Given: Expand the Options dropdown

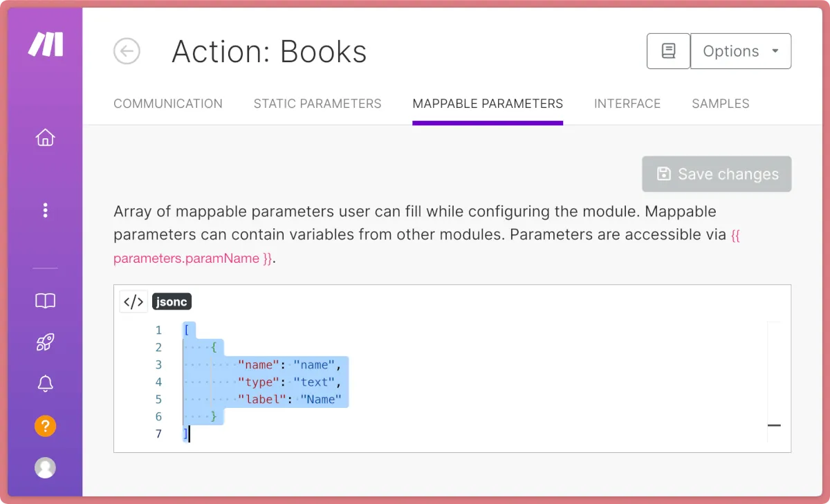Looking at the screenshot, I should [741, 51].
